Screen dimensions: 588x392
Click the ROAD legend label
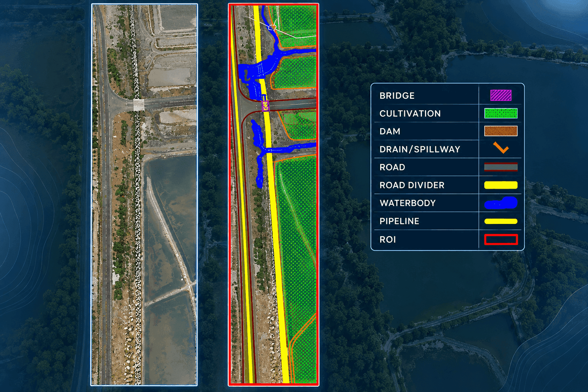coord(392,167)
